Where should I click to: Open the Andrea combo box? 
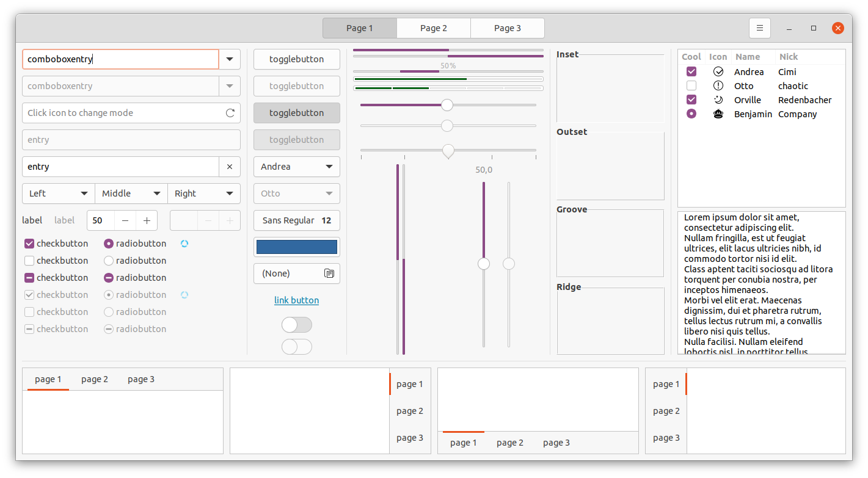[x=297, y=167]
